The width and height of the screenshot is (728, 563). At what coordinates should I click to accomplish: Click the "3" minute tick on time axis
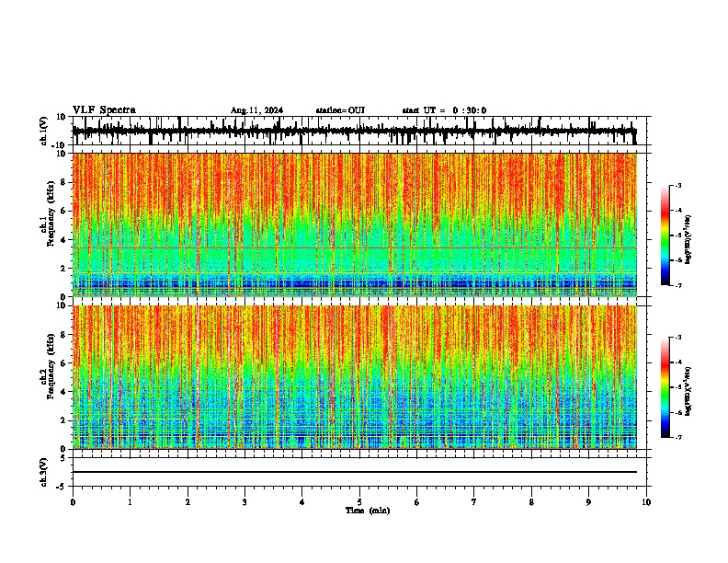[245, 502]
